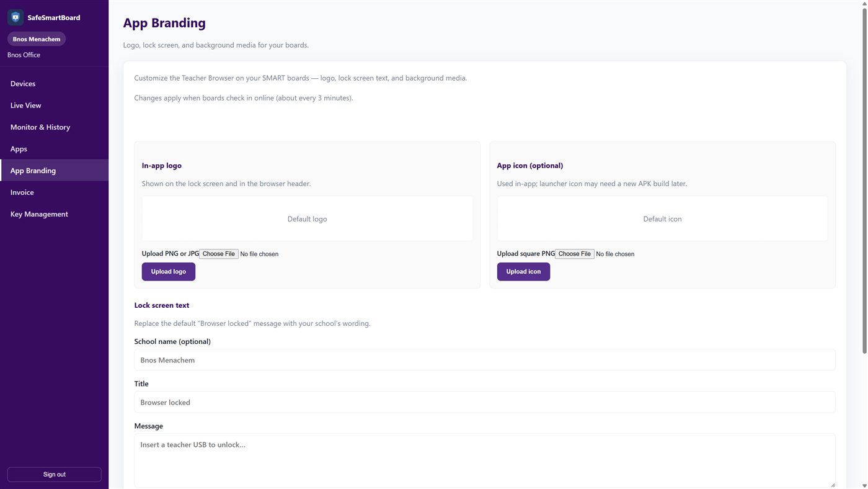Click the Default logo preview box
The image size is (868, 489).
(308, 219)
